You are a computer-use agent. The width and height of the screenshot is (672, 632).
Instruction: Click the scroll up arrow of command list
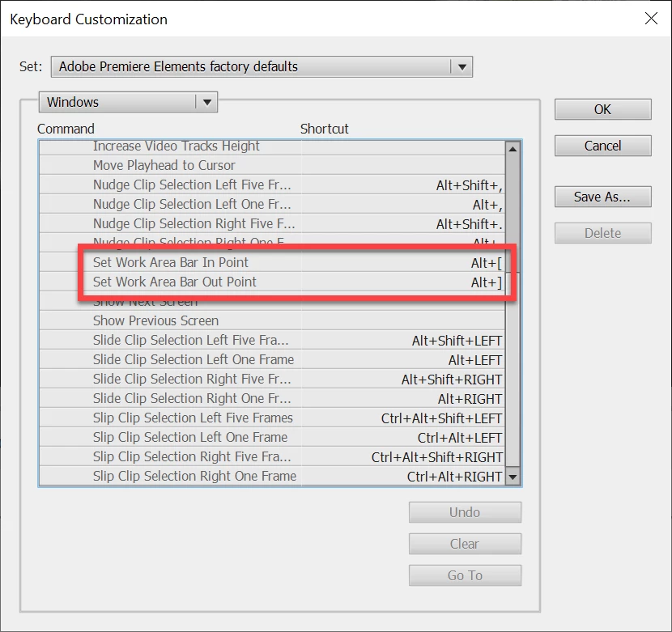click(x=513, y=149)
